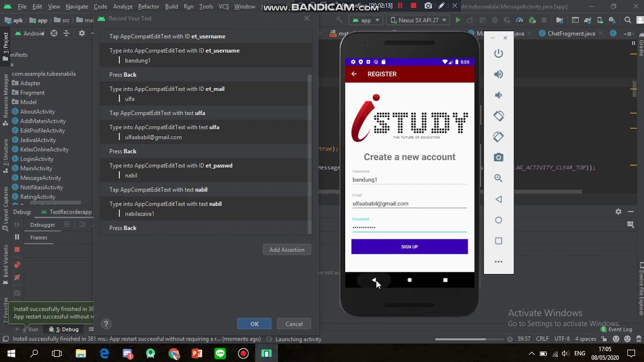Expand the Model folder
Image resolution: width=644 pixels, height=362 pixels.
pos(28,102)
